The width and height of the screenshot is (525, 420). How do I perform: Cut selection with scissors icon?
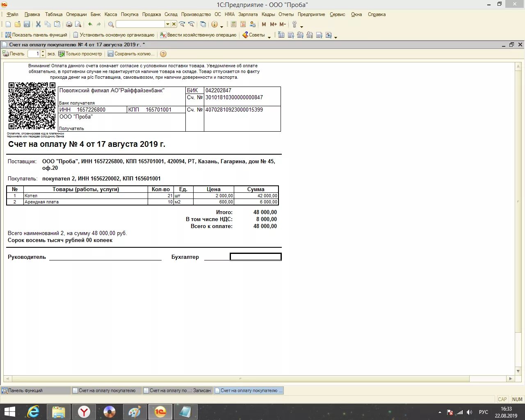pyautogui.click(x=38, y=25)
